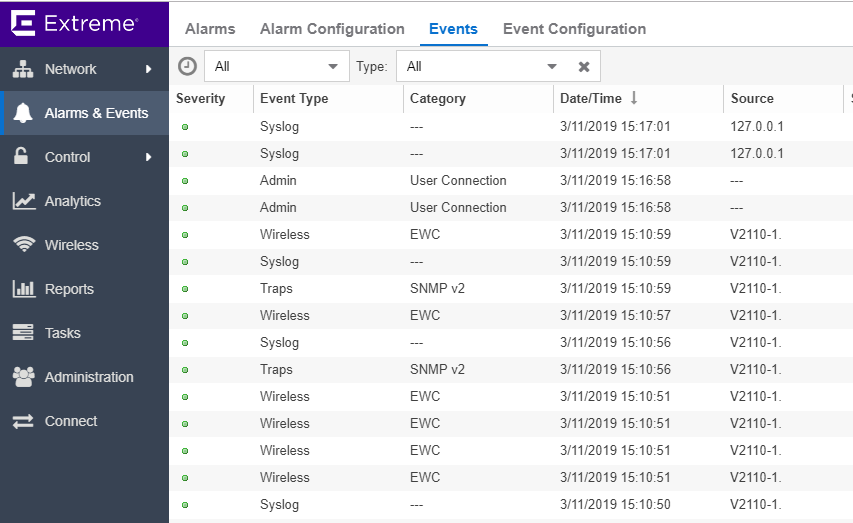This screenshot has width=853, height=523.
Task: Click the Administration users icon
Action: coord(23,377)
